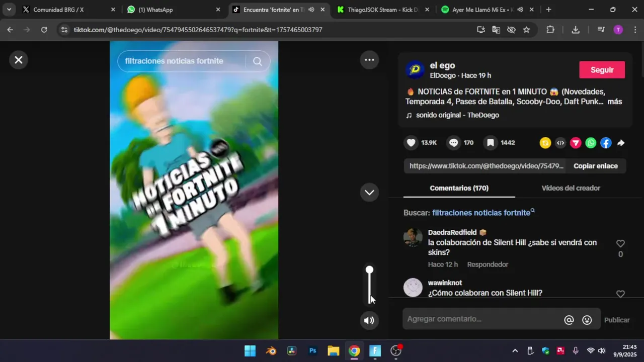The height and width of the screenshot is (362, 644).
Task: Open the filtraciones noticias fortnite search link
Action: 483,213
